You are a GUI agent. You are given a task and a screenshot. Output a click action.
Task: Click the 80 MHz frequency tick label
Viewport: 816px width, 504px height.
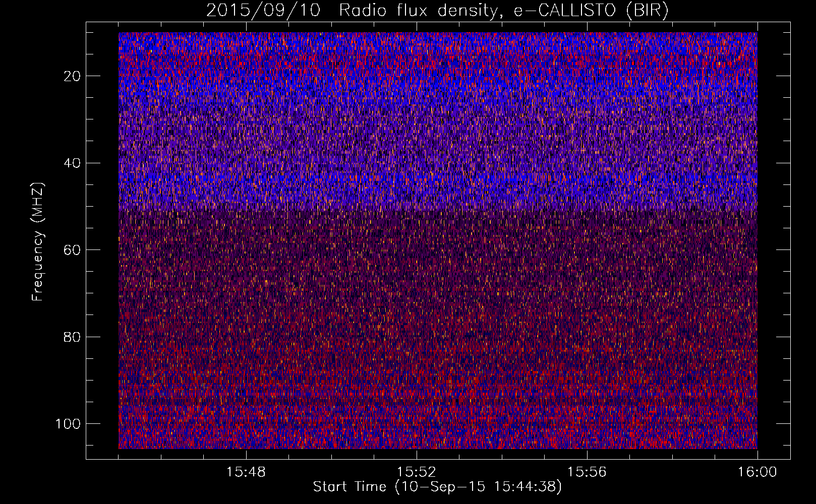(73, 337)
